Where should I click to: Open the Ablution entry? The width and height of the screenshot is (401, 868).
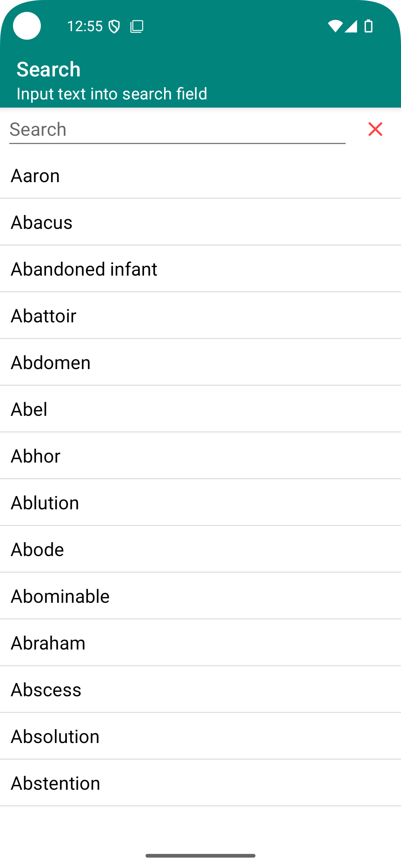pos(200,503)
